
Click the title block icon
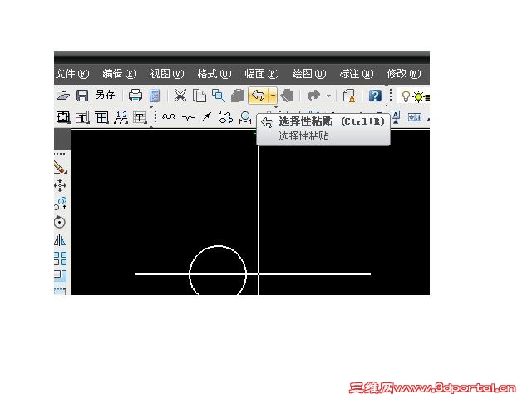pos(82,118)
